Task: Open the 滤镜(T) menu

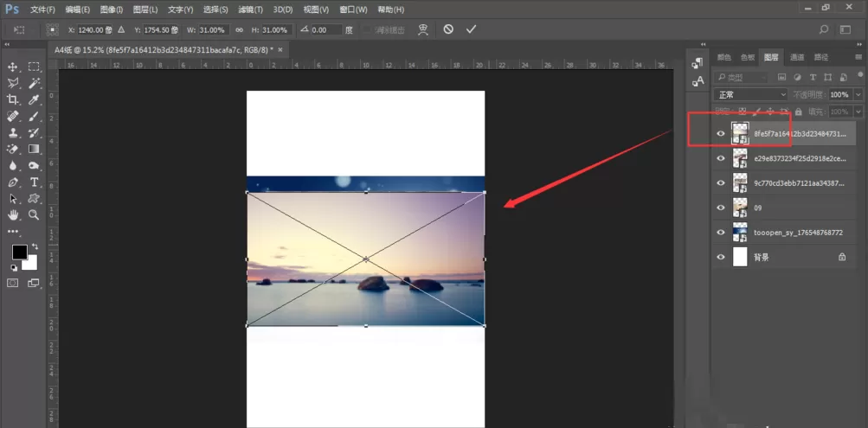Action: coord(250,10)
